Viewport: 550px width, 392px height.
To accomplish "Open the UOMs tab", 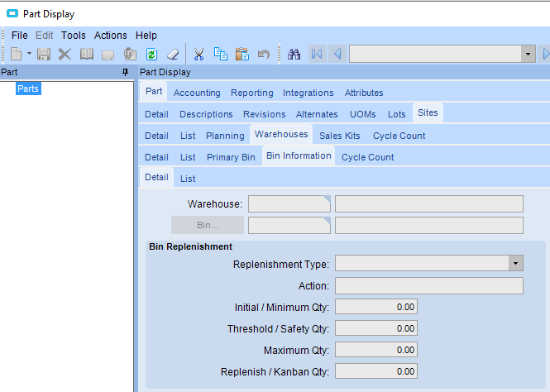I will (x=363, y=114).
